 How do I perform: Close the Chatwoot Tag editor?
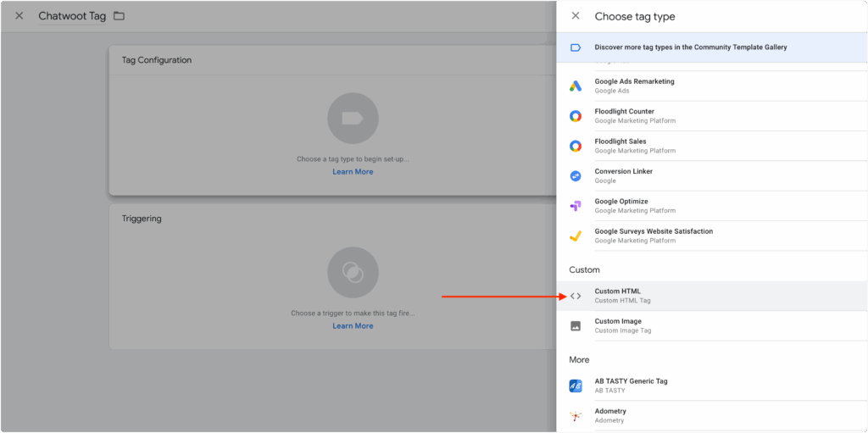pyautogui.click(x=19, y=15)
